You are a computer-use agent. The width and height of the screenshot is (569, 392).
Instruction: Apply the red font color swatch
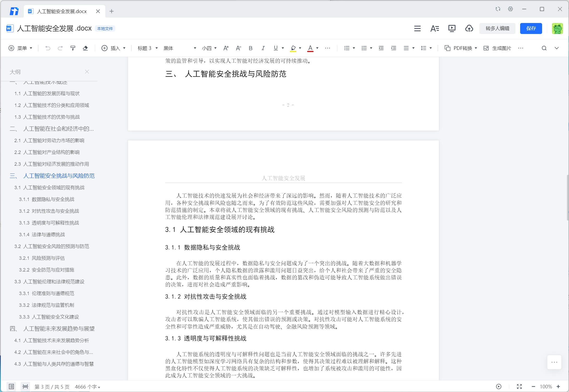pos(310,48)
